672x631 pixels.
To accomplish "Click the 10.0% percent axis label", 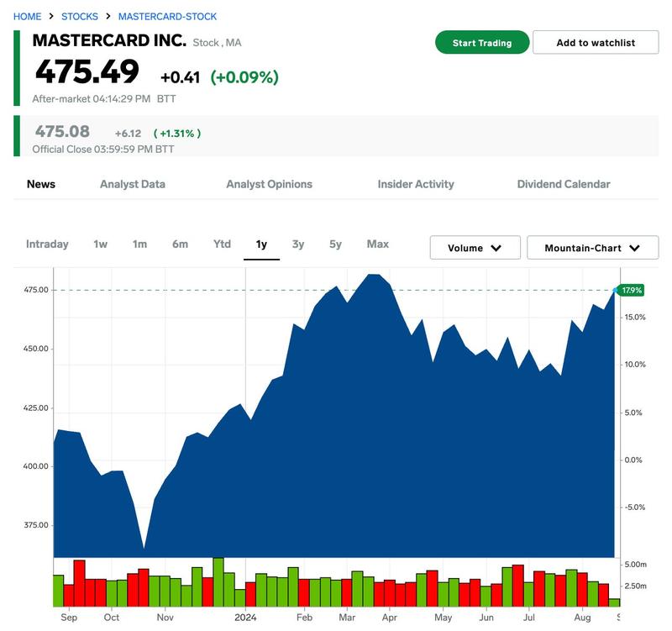I will [x=635, y=365].
